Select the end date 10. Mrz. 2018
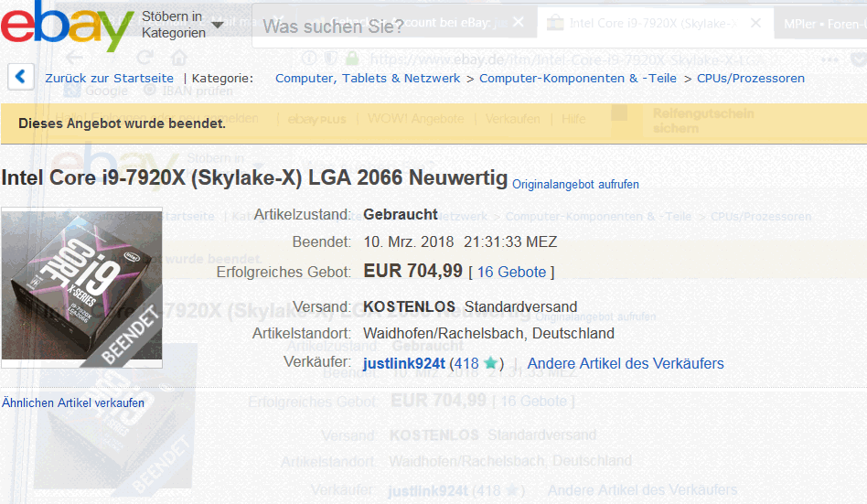Image resolution: width=867 pixels, height=504 pixels. [408, 241]
